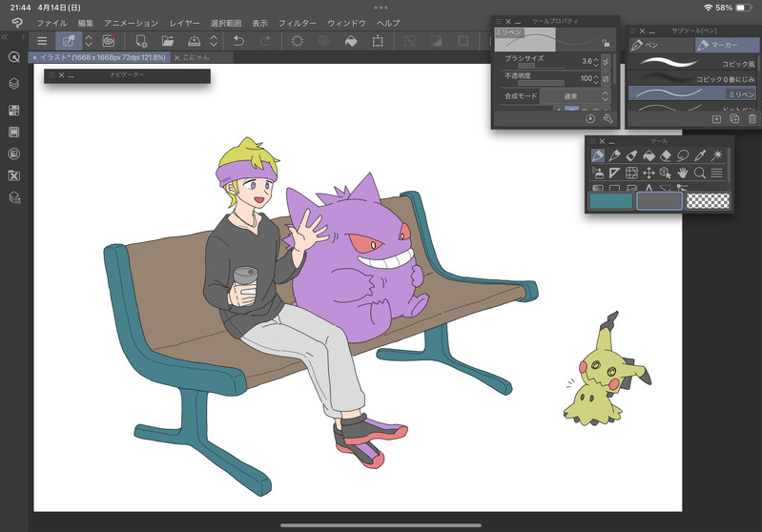
Task: Select the Fill bucket tool
Action: point(649,155)
